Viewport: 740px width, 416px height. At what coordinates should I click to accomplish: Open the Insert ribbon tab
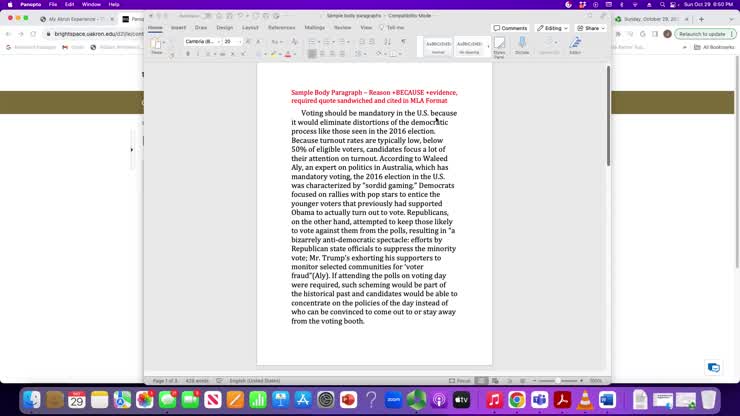(178, 28)
